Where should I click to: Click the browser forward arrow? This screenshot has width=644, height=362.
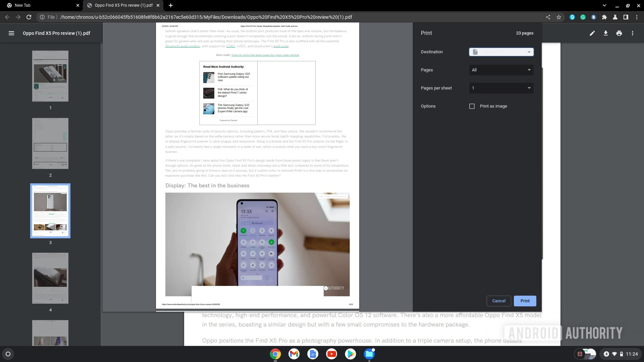coord(18,17)
